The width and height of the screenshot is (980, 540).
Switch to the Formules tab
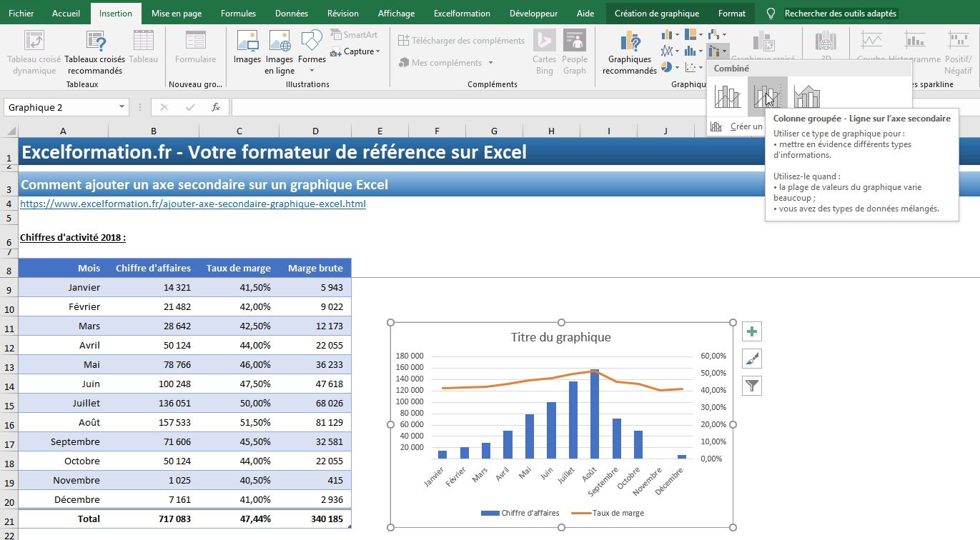[239, 13]
